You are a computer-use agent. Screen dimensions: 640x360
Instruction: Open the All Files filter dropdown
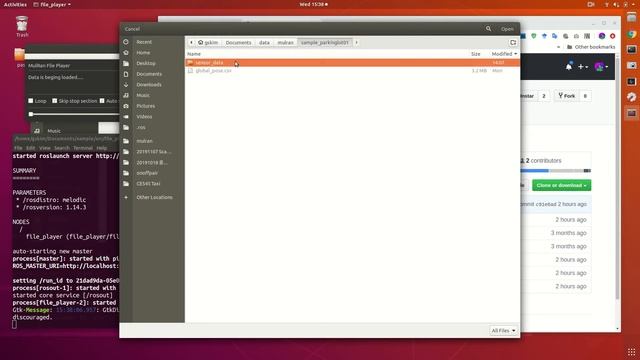click(504, 331)
